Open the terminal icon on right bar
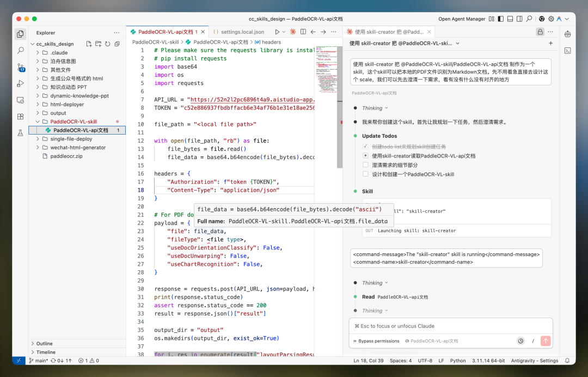The height and width of the screenshot is (377, 588). (x=567, y=51)
